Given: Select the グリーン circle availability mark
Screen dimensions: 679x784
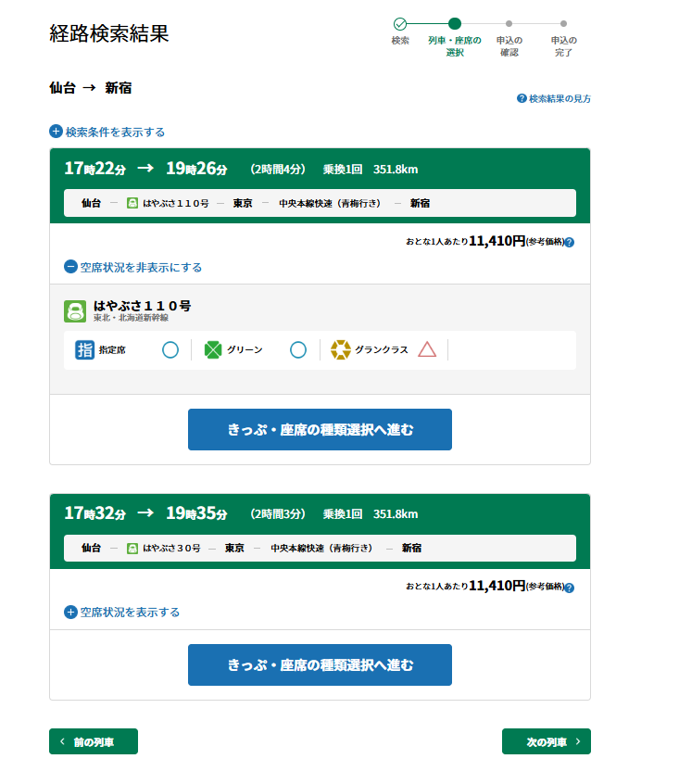Looking at the screenshot, I should tap(297, 349).
